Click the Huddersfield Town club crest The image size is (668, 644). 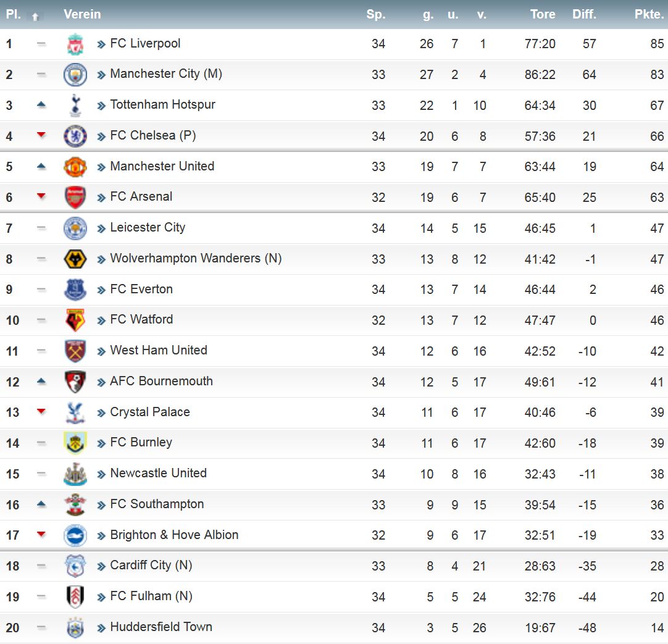[75, 627]
